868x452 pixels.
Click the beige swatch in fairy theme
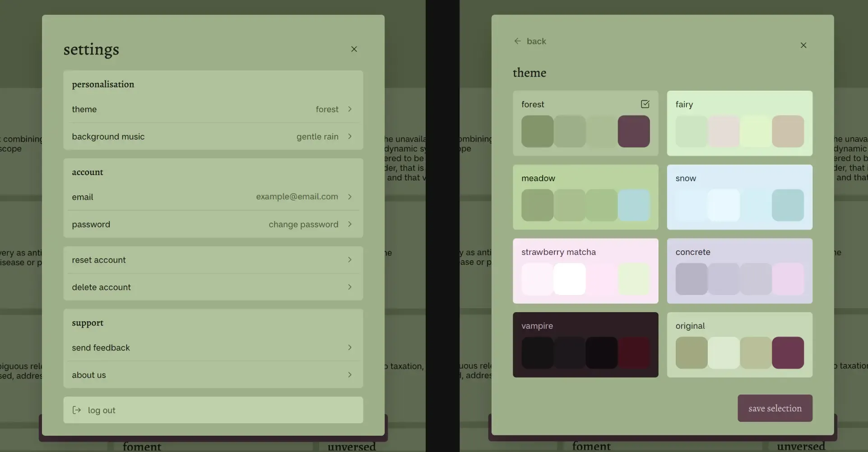pos(788,131)
